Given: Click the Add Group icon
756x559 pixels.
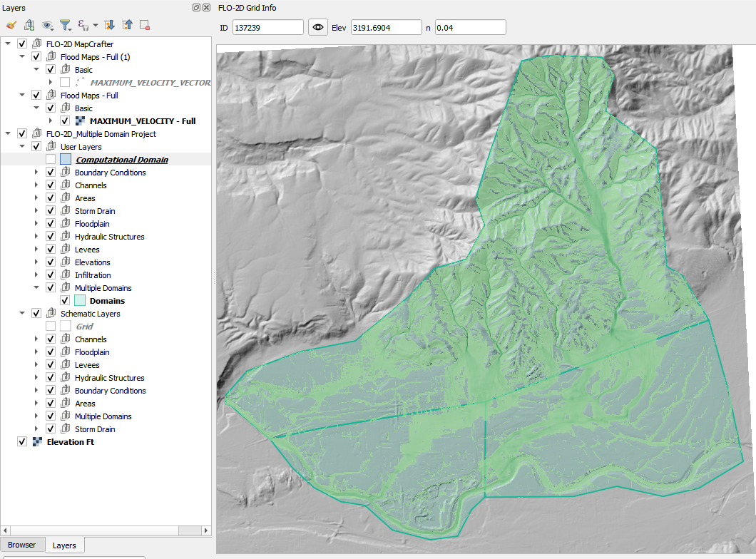Looking at the screenshot, I should tap(29, 25).
